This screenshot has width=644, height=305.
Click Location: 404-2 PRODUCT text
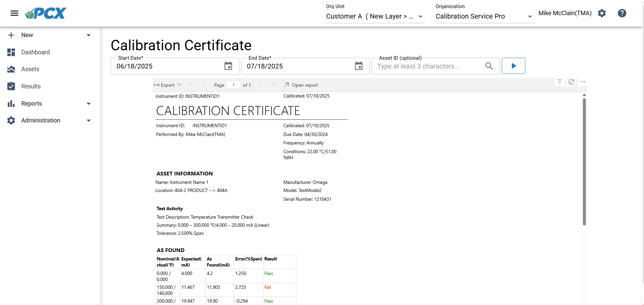click(x=191, y=190)
